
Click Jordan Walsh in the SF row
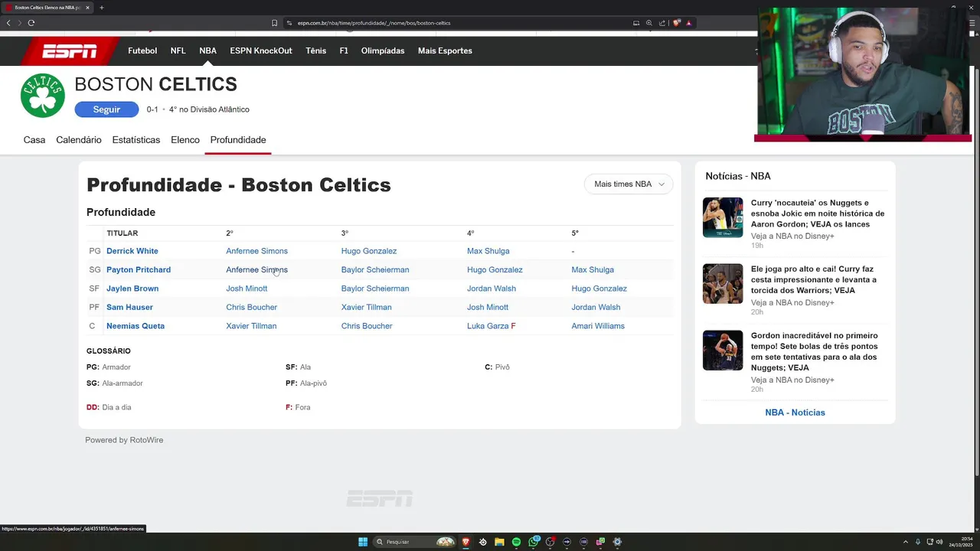click(492, 289)
